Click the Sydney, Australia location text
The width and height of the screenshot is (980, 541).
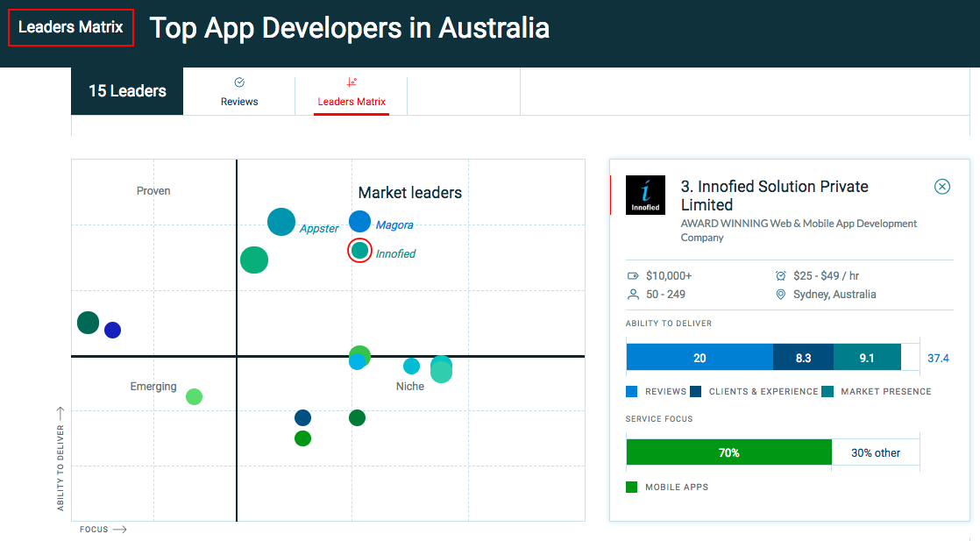(x=834, y=295)
